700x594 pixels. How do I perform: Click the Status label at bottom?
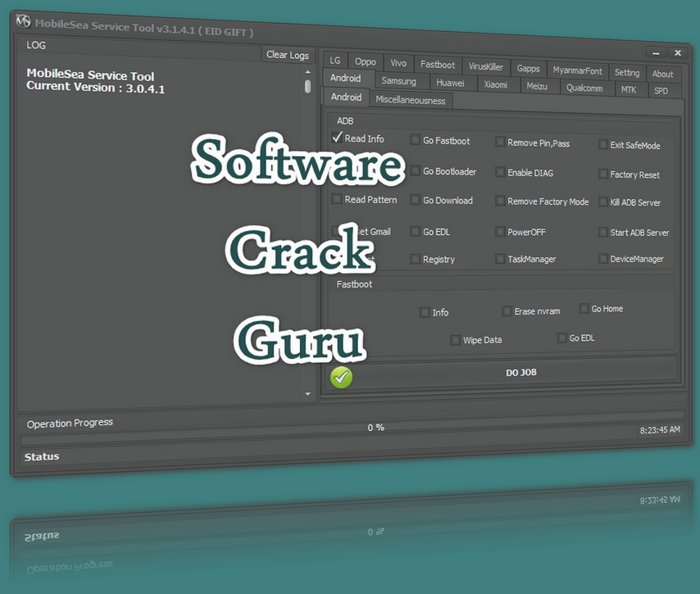coord(42,457)
